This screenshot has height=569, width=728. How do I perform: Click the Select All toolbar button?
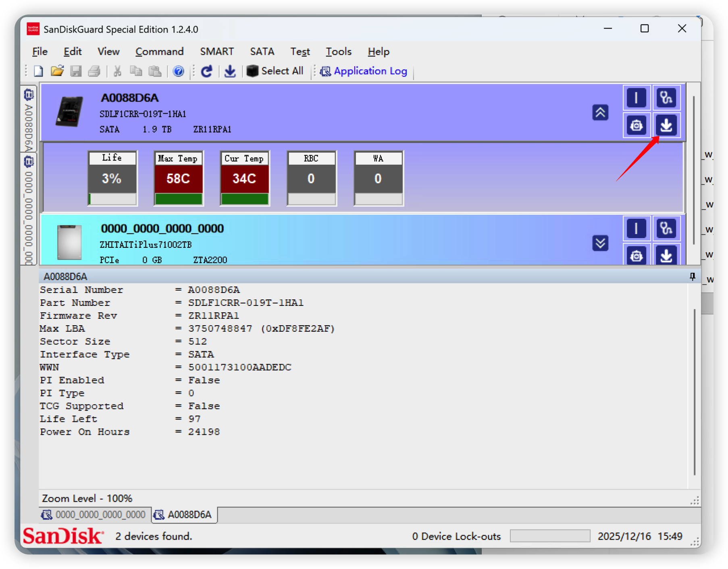[x=275, y=71]
